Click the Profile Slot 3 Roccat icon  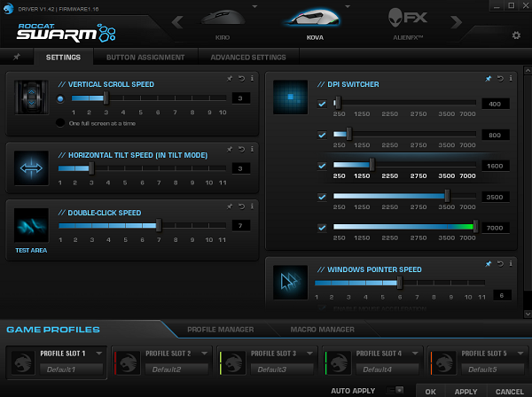pos(233,362)
